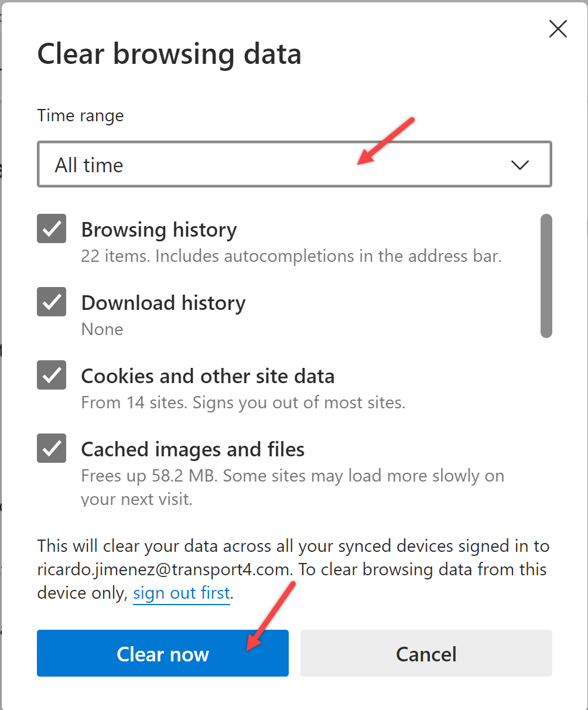Click the chevron arrow in Time range box
Viewport: 588px width, 710px height.
click(x=519, y=165)
